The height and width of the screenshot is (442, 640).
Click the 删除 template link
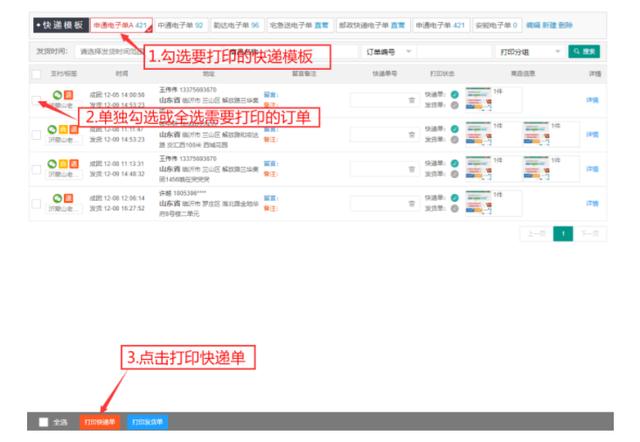tap(565, 25)
